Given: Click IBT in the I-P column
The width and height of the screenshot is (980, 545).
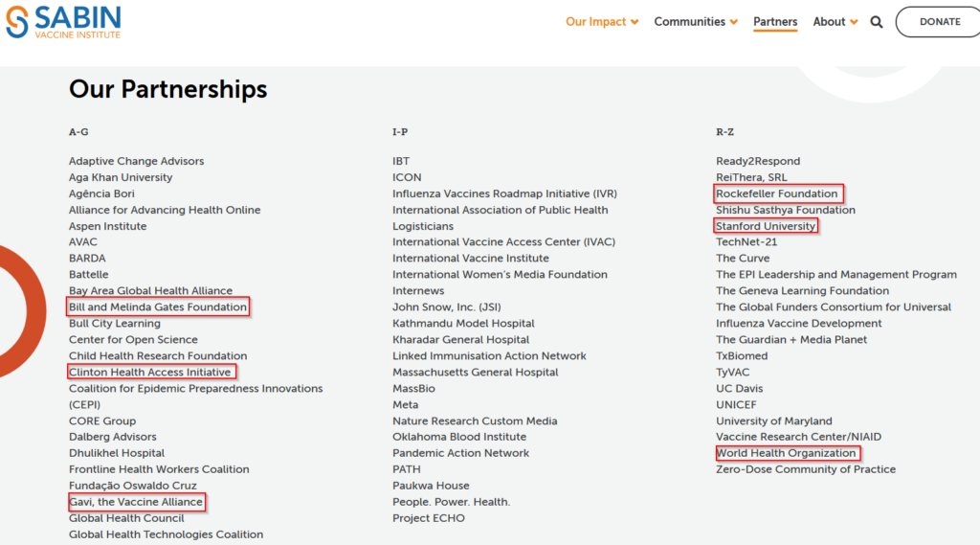Looking at the screenshot, I should pos(401,161).
